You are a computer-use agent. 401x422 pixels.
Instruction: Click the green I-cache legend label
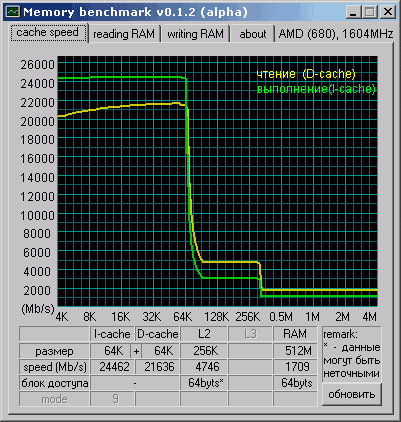point(316,89)
